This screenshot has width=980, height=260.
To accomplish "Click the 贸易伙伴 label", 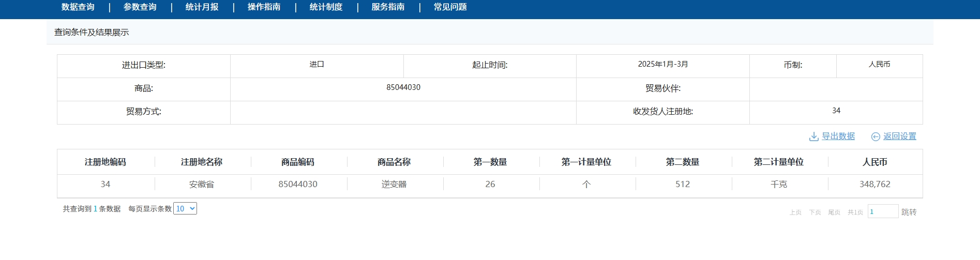I will click(663, 88).
